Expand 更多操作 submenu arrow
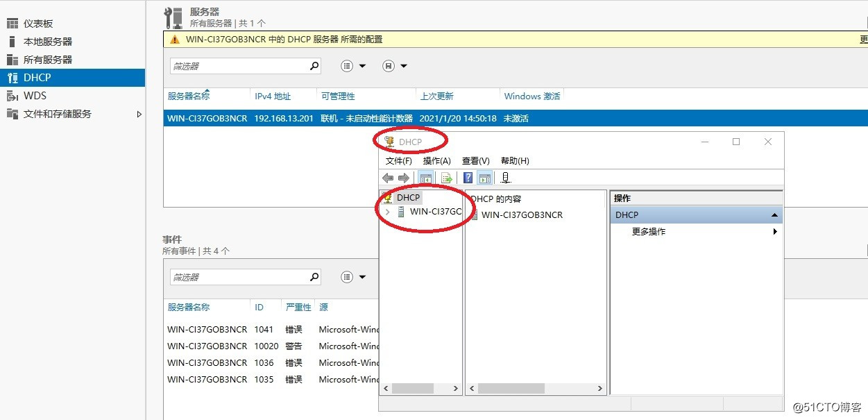This screenshot has height=420, width=868. (775, 232)
